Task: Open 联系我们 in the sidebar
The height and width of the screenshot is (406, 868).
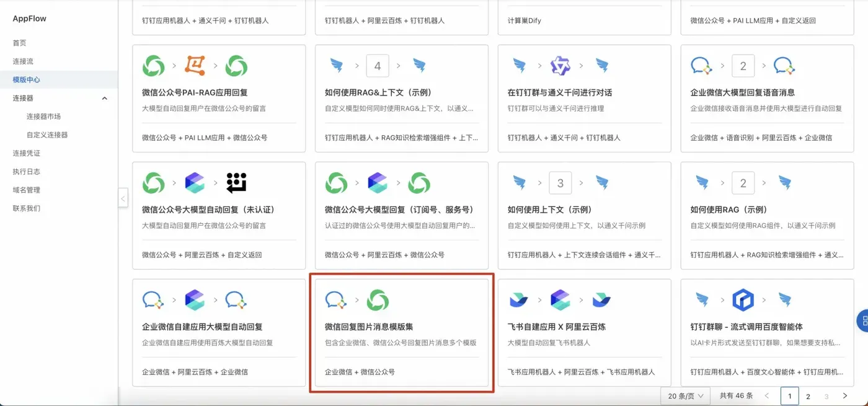Action: pyautogui.click(x=27, y=208)
